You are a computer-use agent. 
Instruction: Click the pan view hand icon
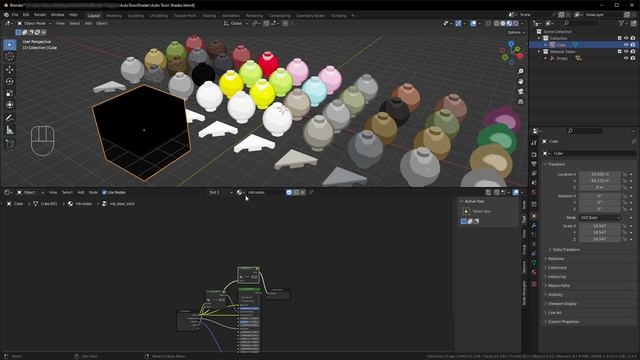point(520,81)
